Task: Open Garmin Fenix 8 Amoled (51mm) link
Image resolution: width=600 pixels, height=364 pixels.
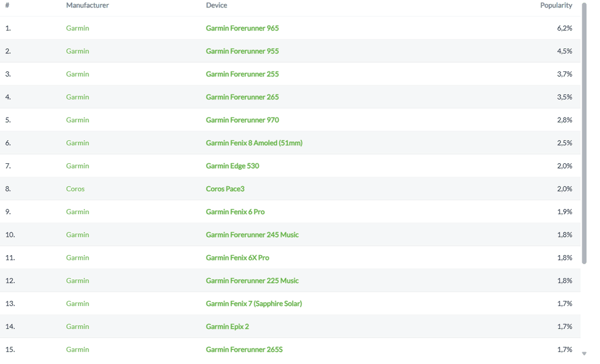Action: coord(254,143)
